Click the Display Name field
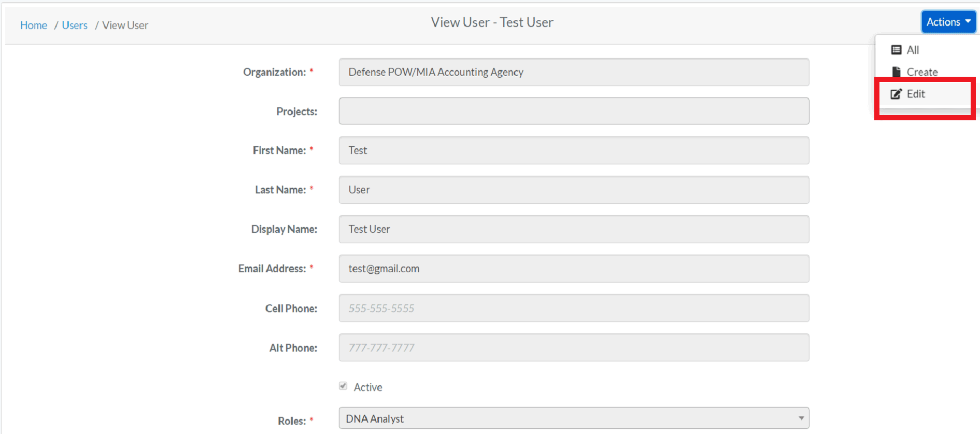The width and height of the screenshot is (980, 434). 574,229
